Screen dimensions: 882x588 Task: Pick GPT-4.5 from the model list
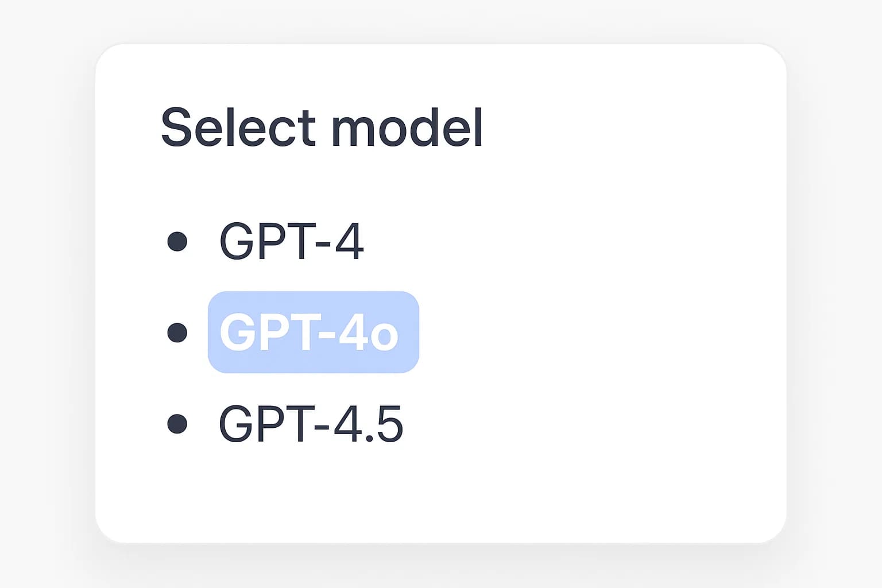(x=311, y=424)
